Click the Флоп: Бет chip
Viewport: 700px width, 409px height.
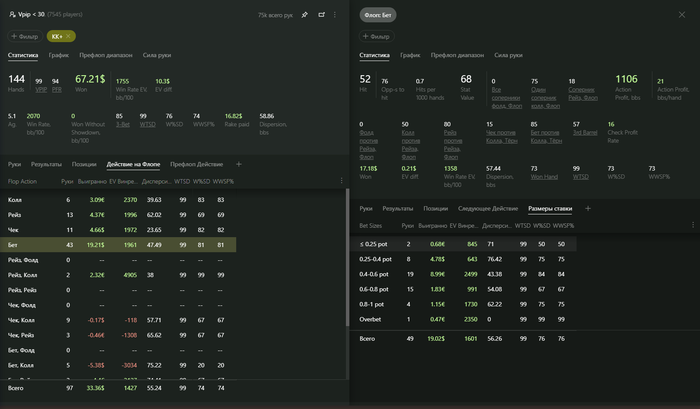(378, 15)
